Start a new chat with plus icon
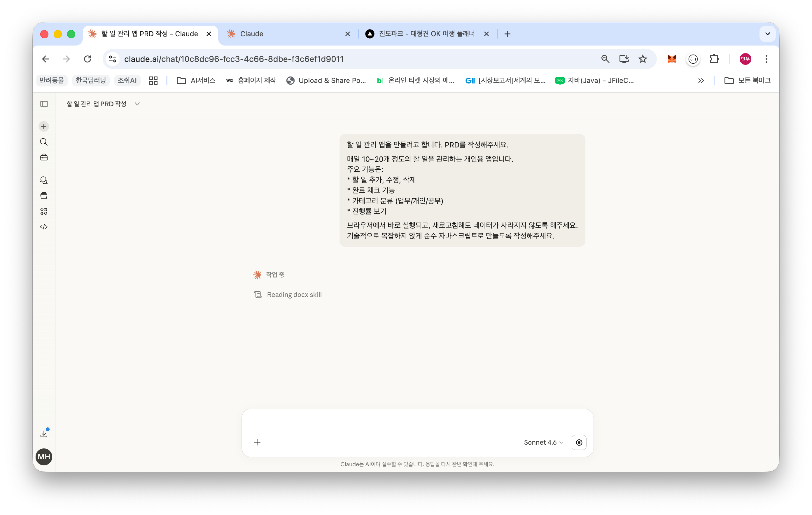 (x=44, y=126)
